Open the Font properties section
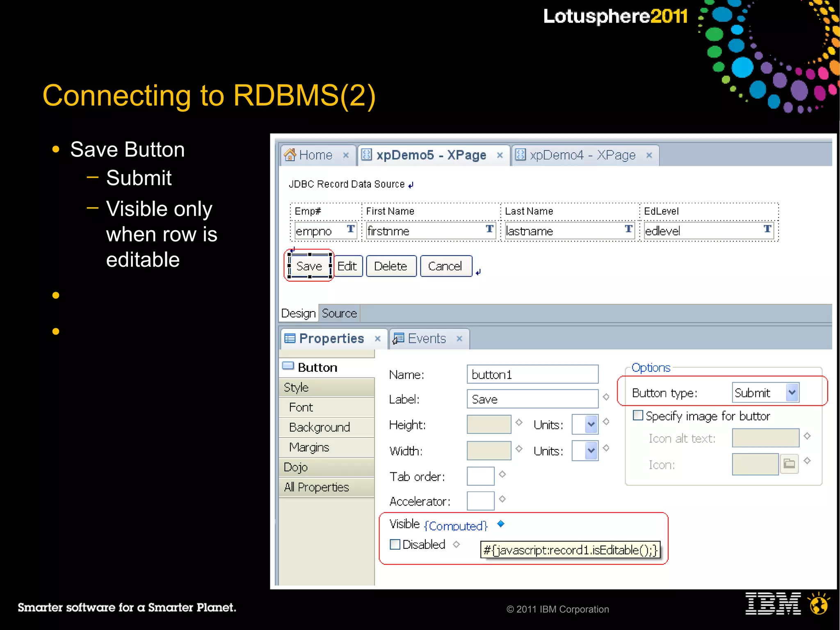 click(327, 407)
